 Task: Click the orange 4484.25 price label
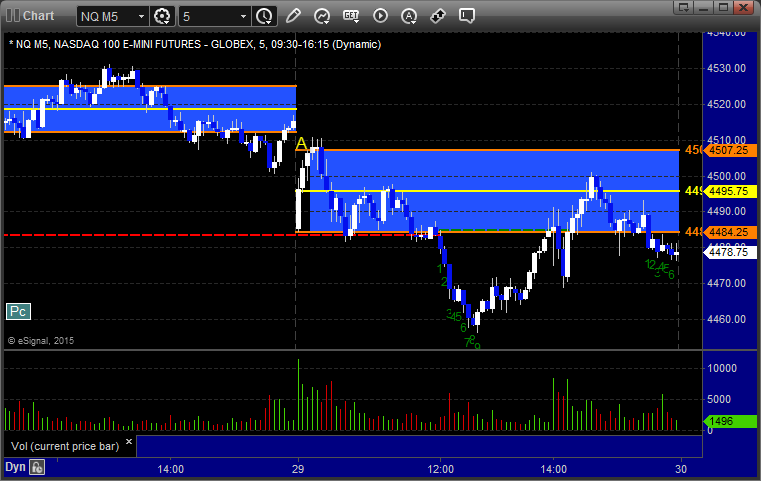(x=729, y=232)
